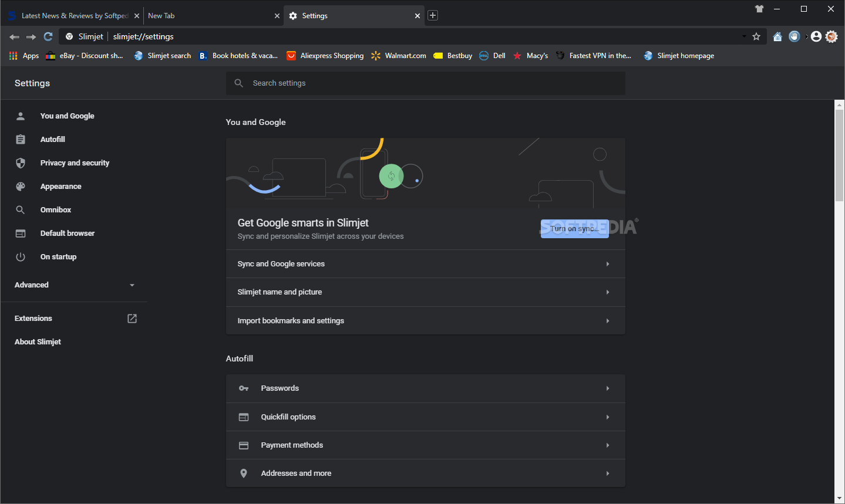The image size is (845, 504).
Task: Open the Fastest VPN bookmark
Action: 594,56
